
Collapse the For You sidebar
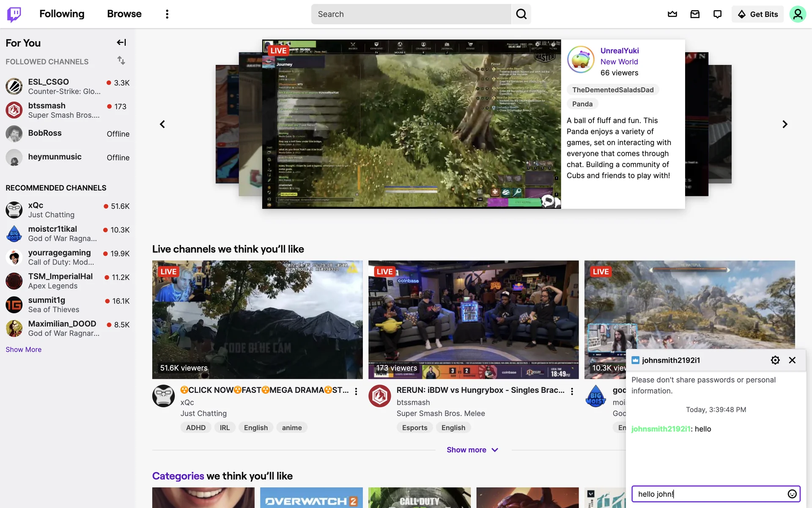click(121, 42)
